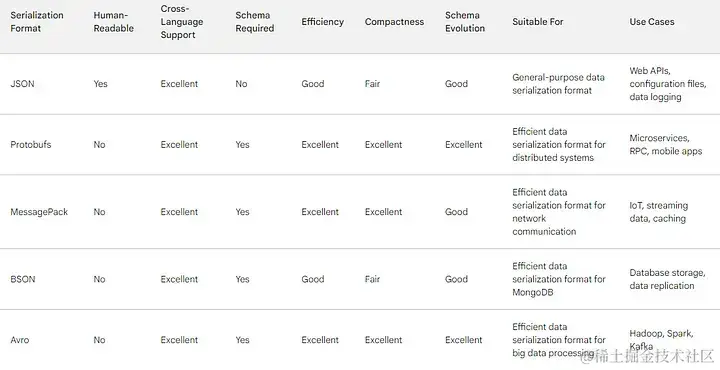Click the watermark text at bottom right

(x=647, y=356)
